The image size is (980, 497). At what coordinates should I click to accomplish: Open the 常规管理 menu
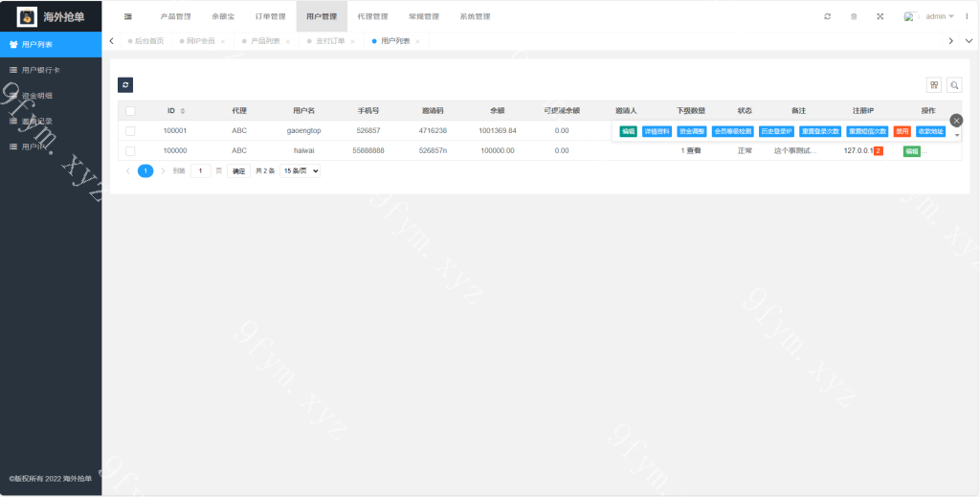point(424,17)
